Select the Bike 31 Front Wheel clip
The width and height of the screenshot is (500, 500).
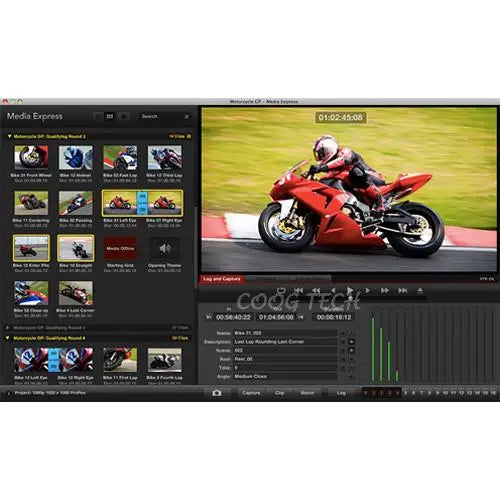[x=31, y=157]
